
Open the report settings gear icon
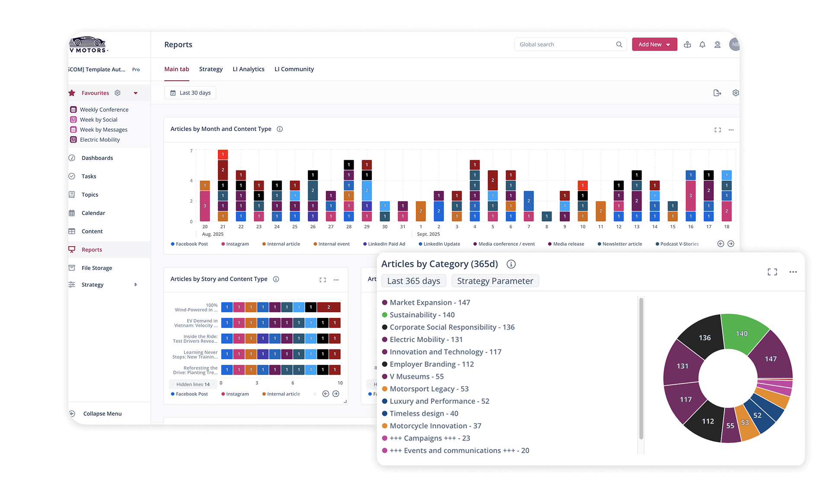tap(735, 92)
